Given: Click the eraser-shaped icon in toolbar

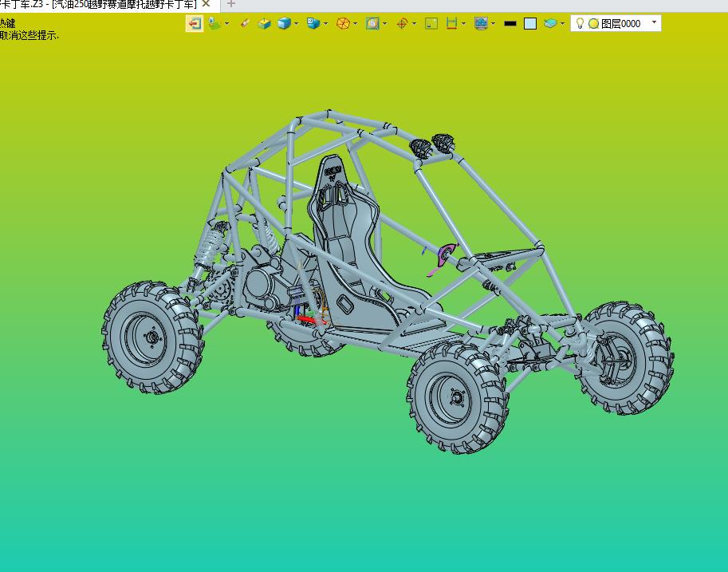Looking at the screenshot, I should [245, 24].
